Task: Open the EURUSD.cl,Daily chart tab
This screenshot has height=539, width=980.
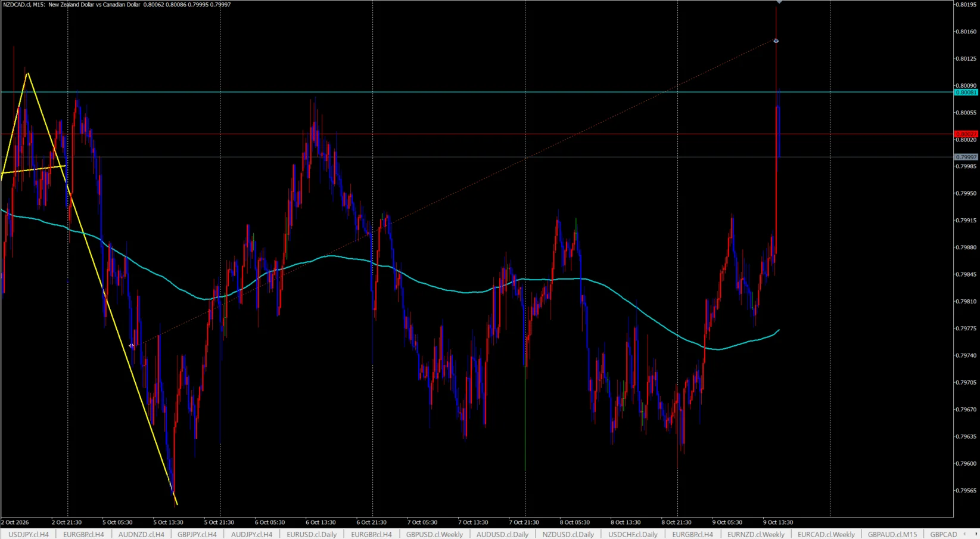Action: (312, 534)
